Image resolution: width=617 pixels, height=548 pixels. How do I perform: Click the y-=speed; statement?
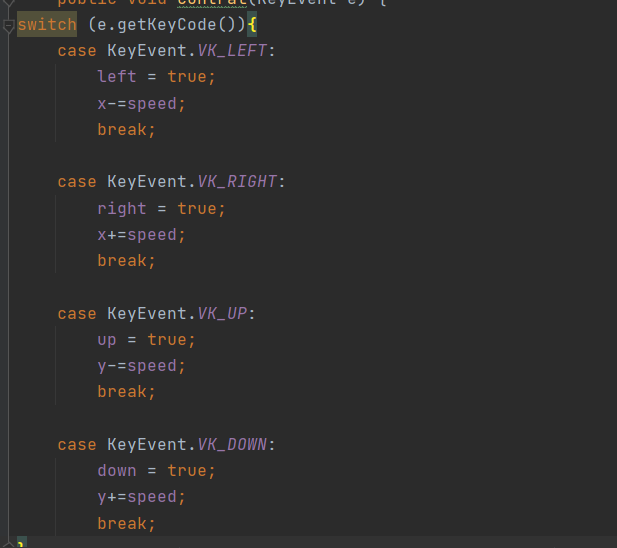pos(141,366)
